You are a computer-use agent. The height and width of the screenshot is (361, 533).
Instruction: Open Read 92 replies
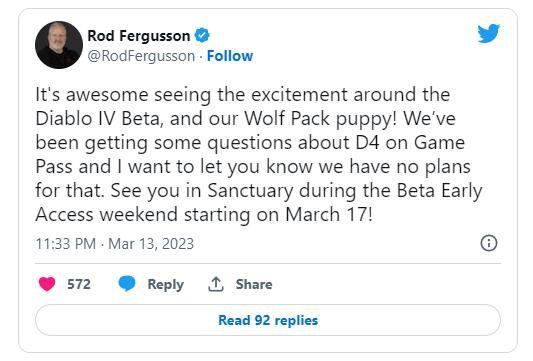tap(268, 320)
